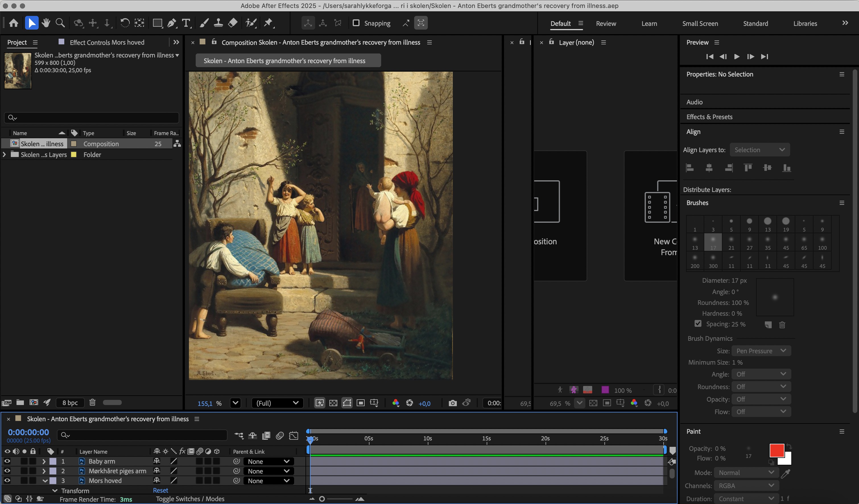This screenshot has height=504, width=859.
Task: Click the Reset link for Transform
Action: click(x=160, y=490)
